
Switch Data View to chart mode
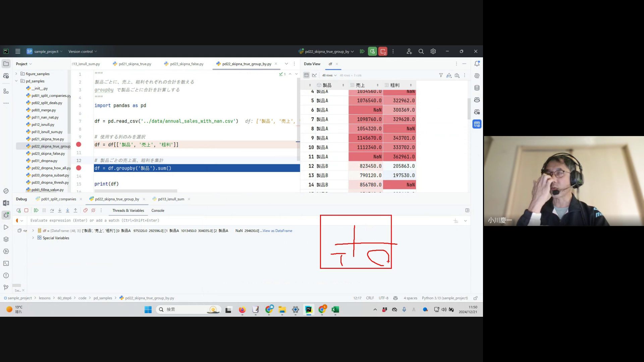[x=314, y=75]
